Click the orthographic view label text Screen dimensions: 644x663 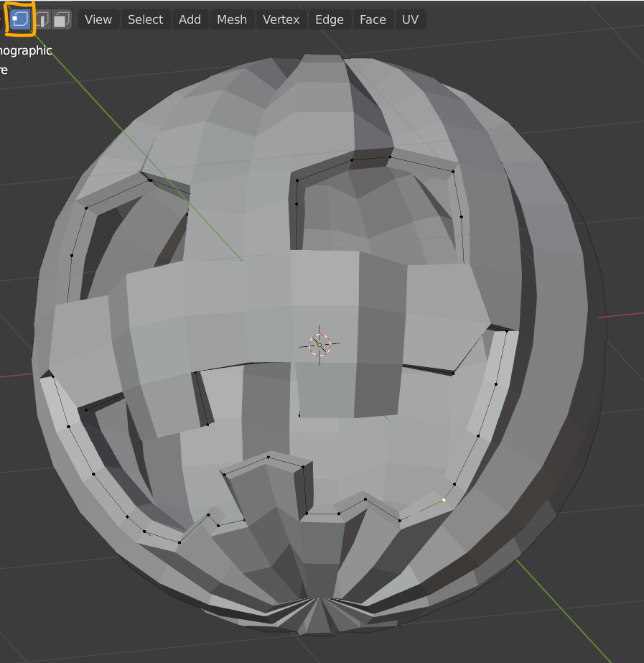point(27,50)
